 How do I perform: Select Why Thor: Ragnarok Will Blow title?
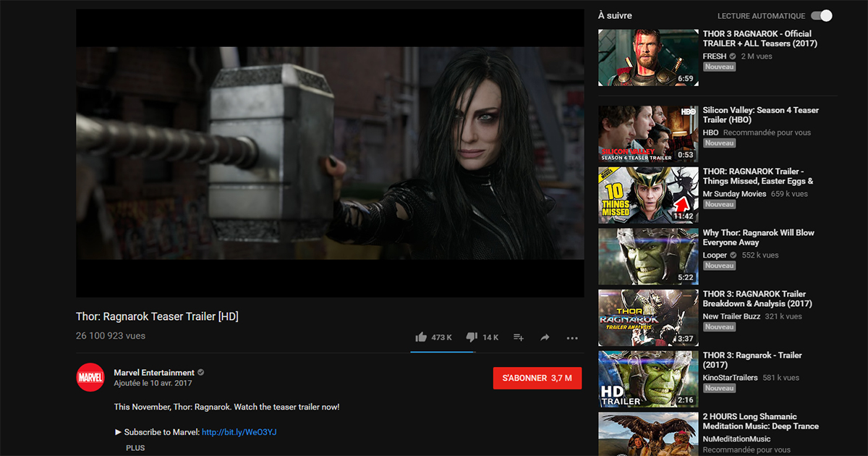tap(758, 237)
